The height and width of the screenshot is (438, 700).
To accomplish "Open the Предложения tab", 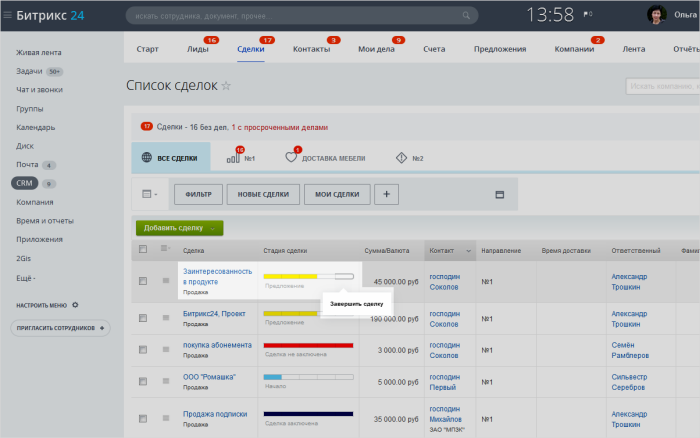I will [500, 49].
